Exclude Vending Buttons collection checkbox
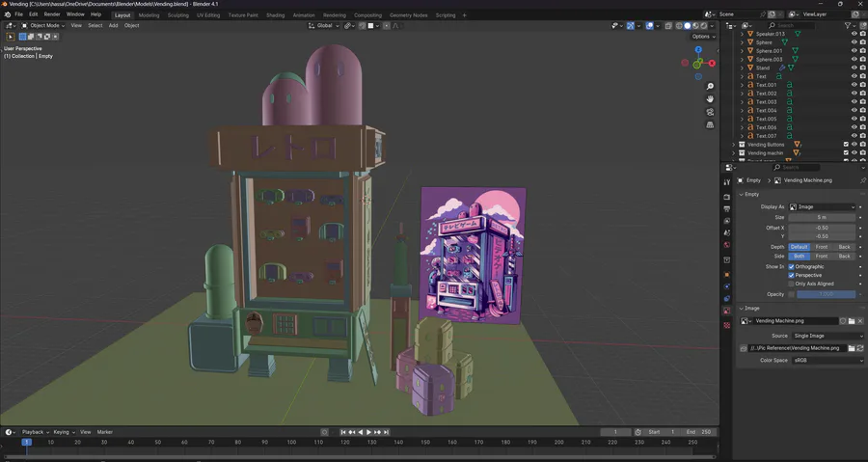This screenshot has height=462, width=868. click(x=846, y=145)
